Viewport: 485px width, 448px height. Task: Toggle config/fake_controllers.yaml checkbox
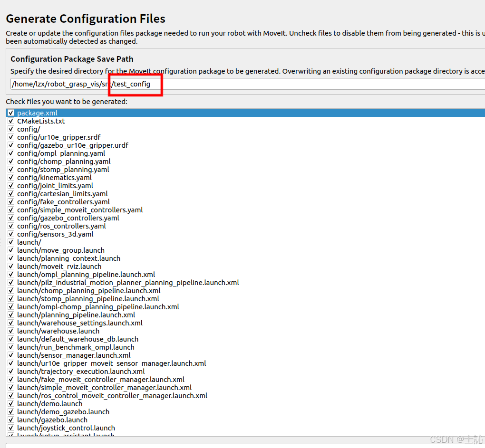point(11,201)
